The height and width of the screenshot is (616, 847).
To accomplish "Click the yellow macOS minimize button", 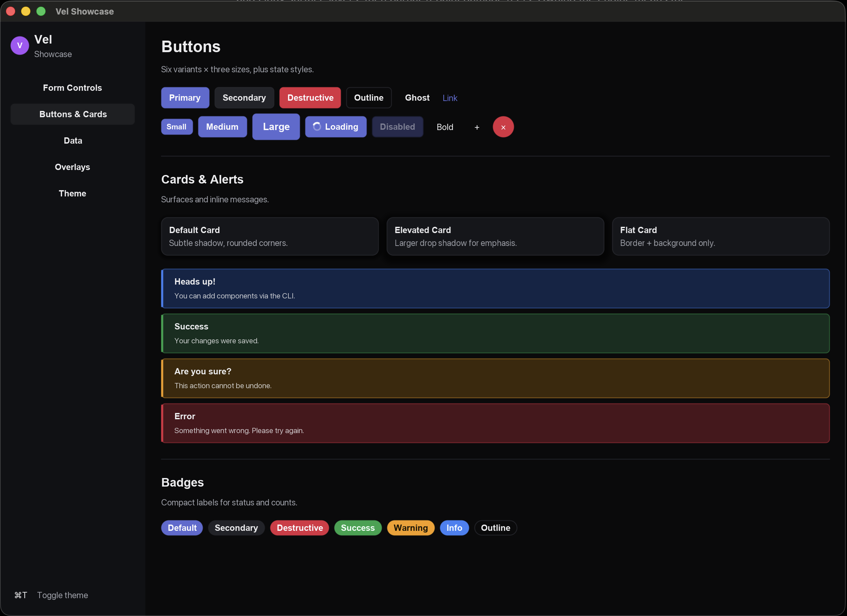I will point(26,11).
